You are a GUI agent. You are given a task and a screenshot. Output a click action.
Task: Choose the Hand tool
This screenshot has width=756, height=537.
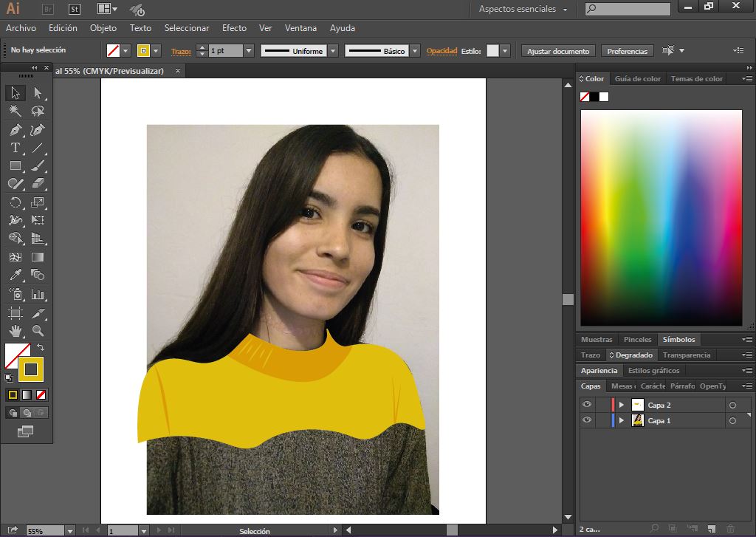click(x=16, y=331)
